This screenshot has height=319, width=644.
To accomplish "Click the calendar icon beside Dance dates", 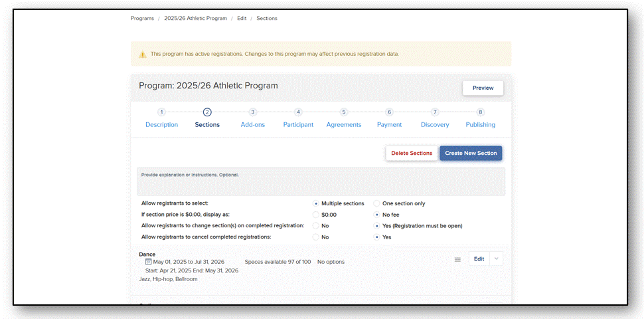I will pyautogui.click(x=148, y=261).
